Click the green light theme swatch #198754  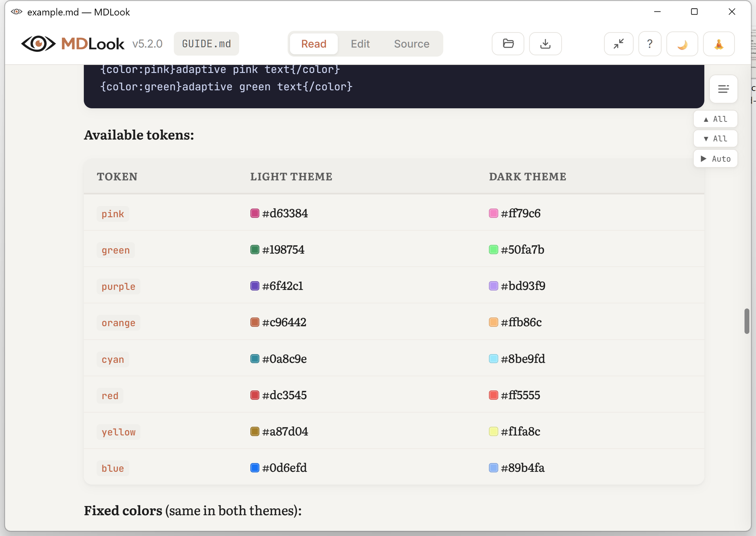tap(255, 249)
